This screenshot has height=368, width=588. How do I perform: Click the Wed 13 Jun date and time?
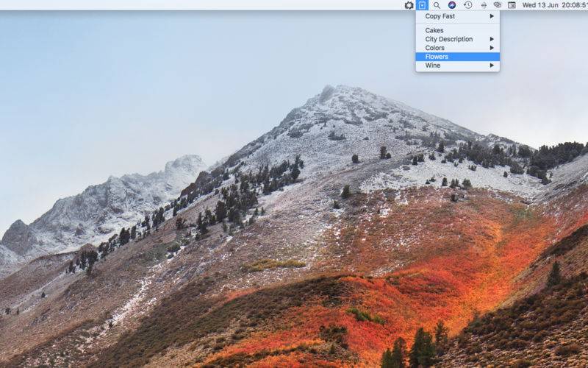click(x=555, y=5)
